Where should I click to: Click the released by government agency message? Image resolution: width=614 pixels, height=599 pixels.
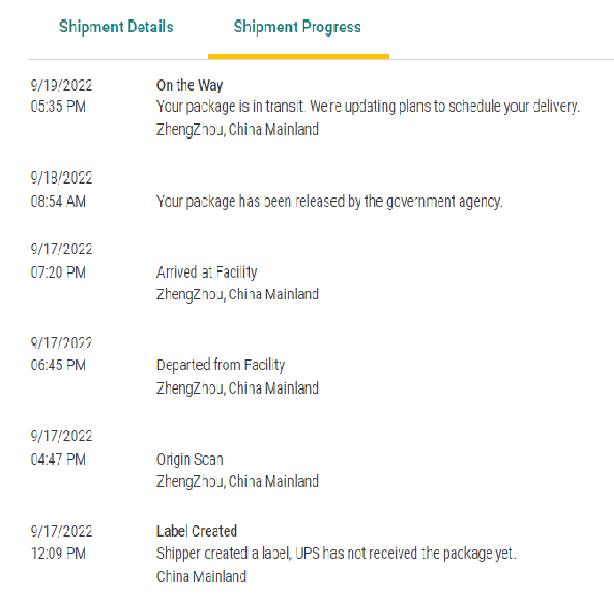coord(329,201)
